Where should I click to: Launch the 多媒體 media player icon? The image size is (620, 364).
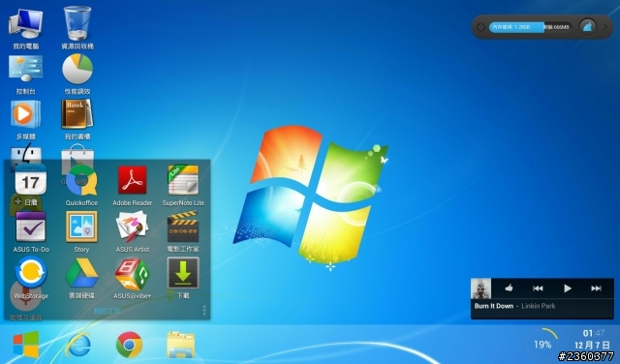coord(26,114)
